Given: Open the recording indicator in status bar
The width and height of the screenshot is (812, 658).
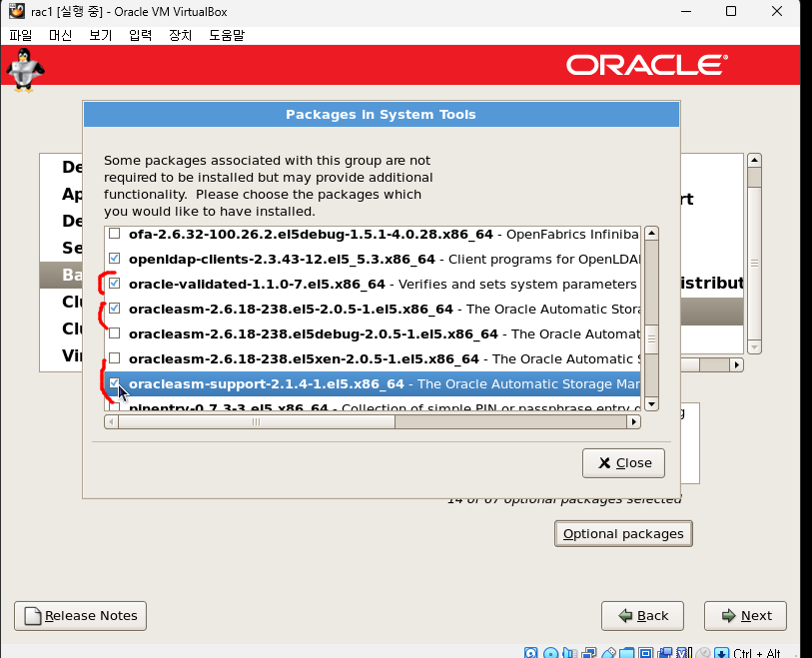Looking at the screenshot, I should pyautogui.click(x=665, y=653).
